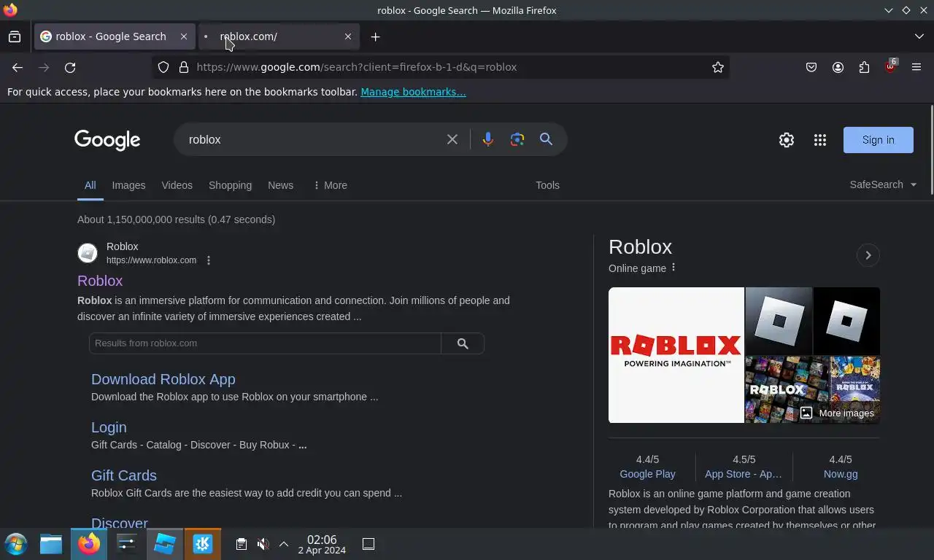Open Google quick settings gear

coord(787,140)
